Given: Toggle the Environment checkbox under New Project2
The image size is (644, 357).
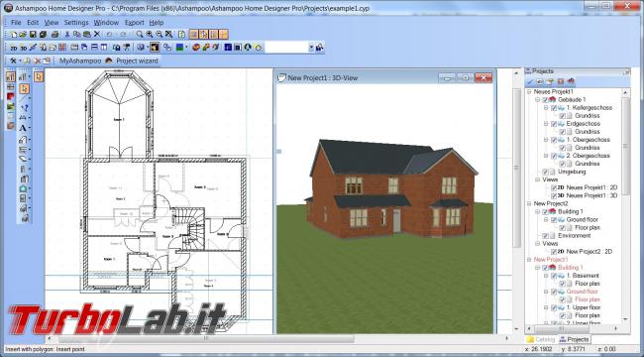Looking at the screenshot, I should 546,236.
